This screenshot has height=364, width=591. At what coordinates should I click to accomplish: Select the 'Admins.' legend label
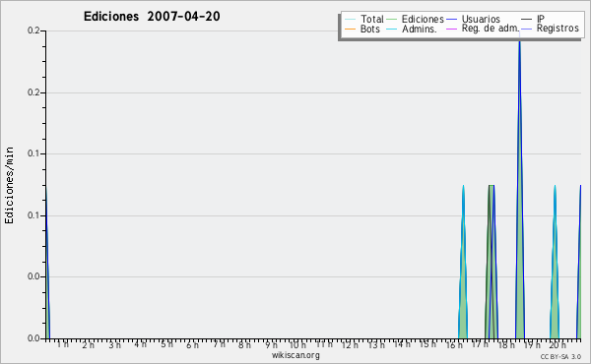[420, 29]
